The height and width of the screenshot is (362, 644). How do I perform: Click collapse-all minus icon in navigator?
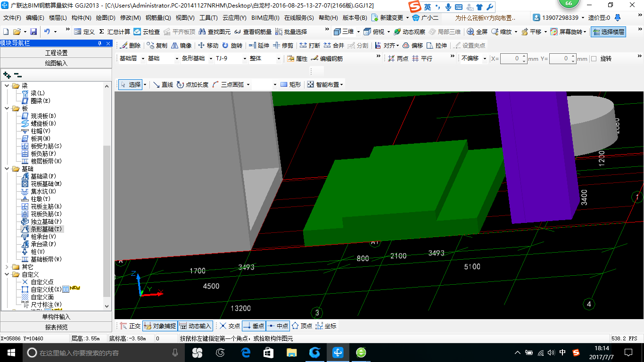[18, 74]
